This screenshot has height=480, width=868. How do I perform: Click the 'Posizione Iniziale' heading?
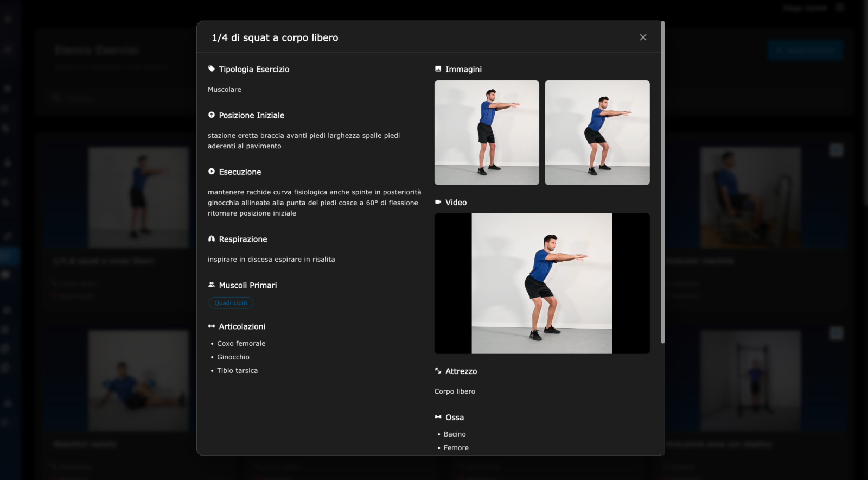click(252, 115)
